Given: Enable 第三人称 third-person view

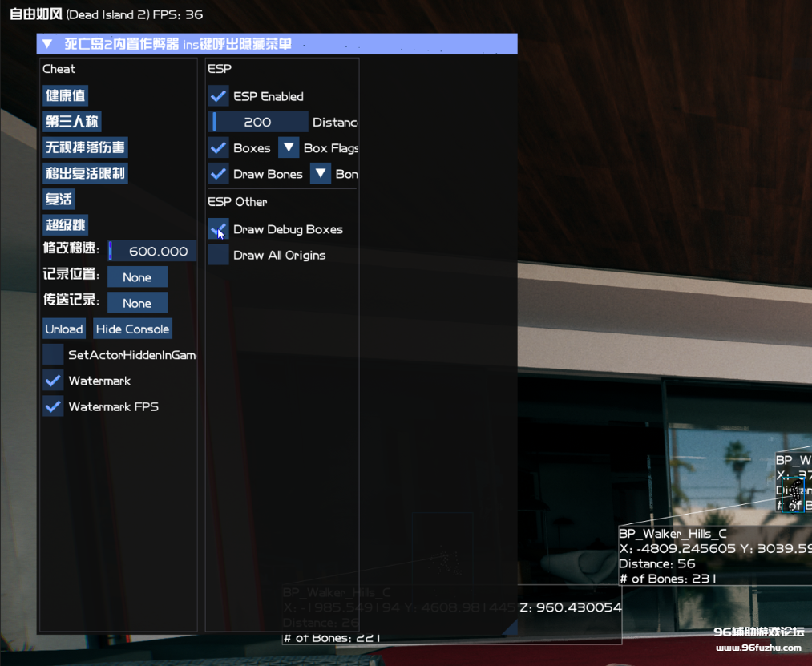Looking at the screenshot, I should (x=72, y=122).
